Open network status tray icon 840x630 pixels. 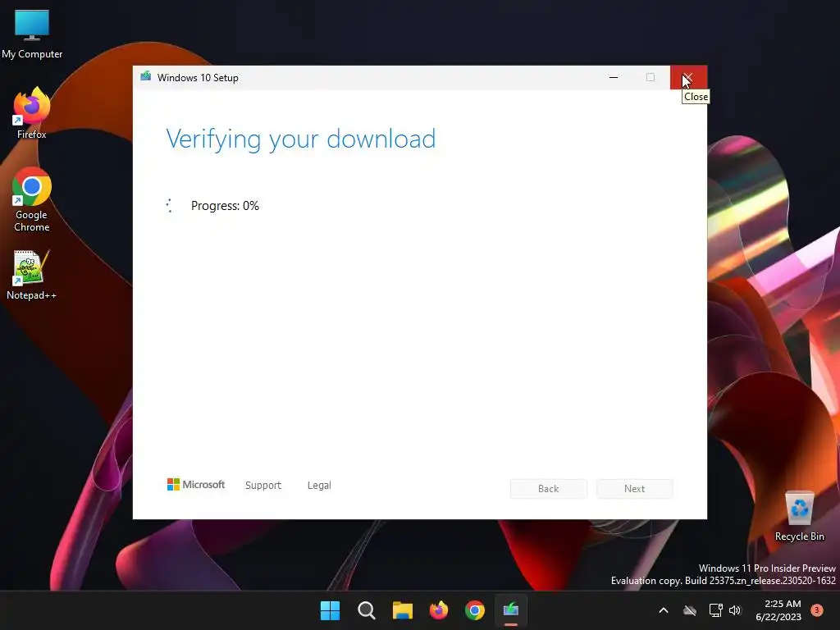(715, 610)
